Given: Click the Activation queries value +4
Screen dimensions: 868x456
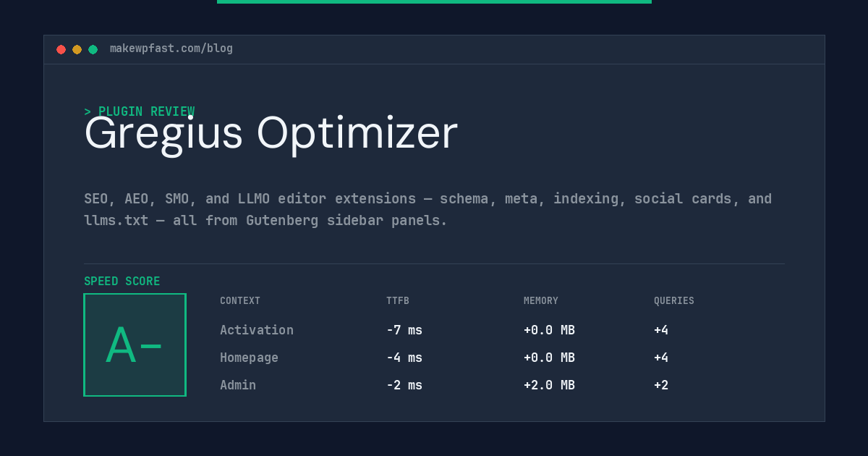Looking at the screenshot, I should click(x=661, y=330).
